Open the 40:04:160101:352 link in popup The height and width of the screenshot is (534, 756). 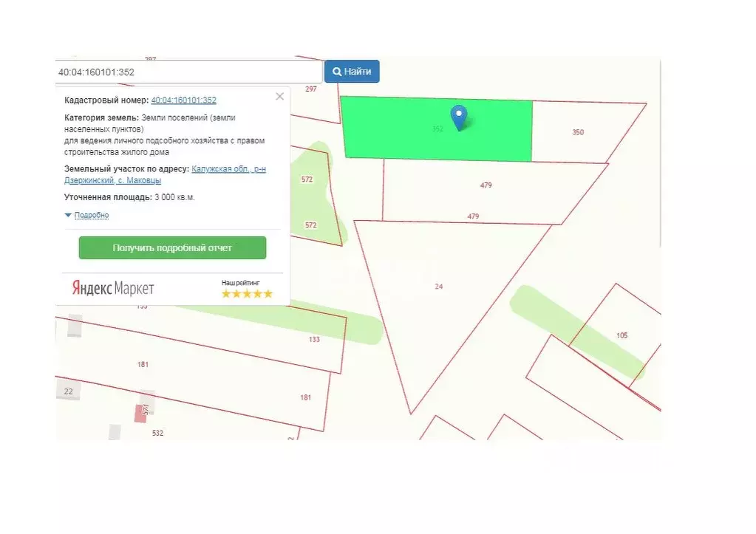click(x=183, y=100)
